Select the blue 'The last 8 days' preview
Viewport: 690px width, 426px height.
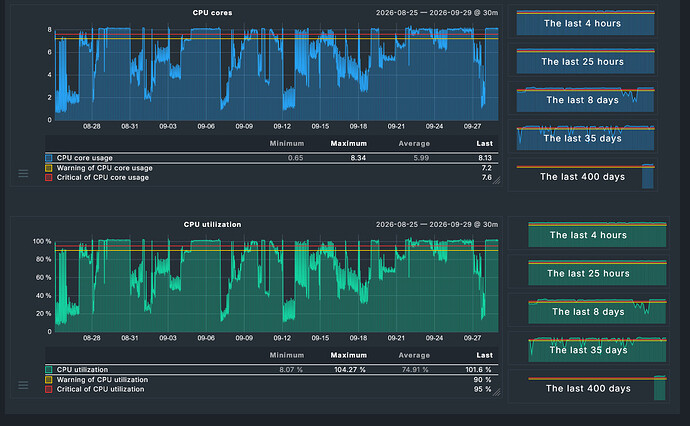pyautogui.click(x=585, y=99)
